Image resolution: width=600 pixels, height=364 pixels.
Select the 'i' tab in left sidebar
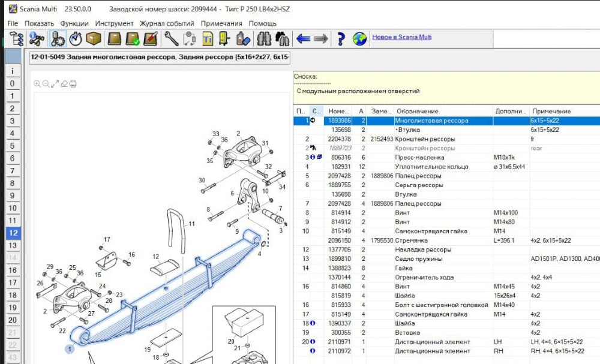(x=13, y=71)
